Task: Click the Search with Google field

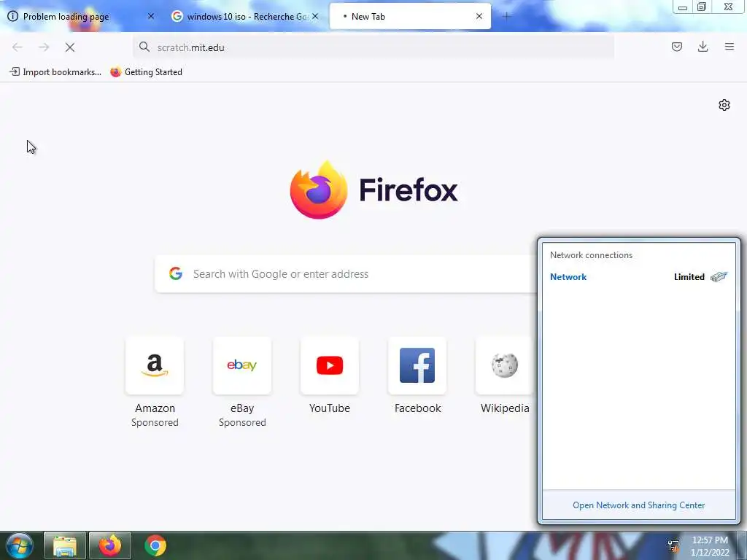Action: coord(347,274)
